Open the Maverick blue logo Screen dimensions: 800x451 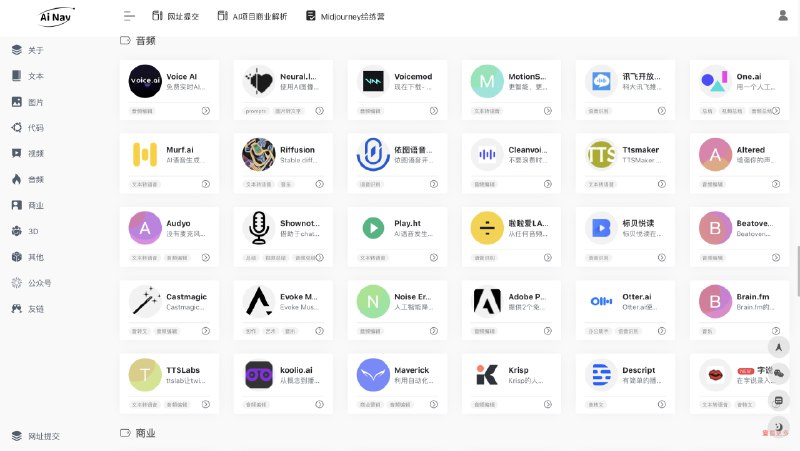373,374
